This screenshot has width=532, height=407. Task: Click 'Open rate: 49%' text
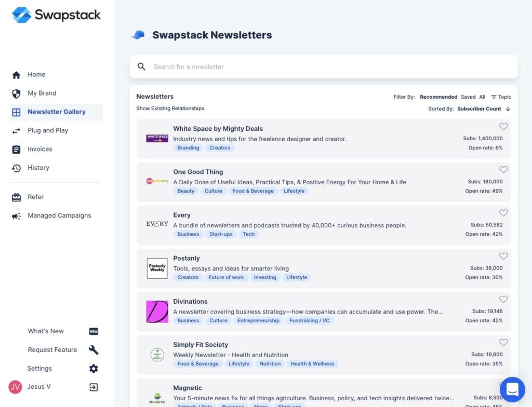pos(484,191)
